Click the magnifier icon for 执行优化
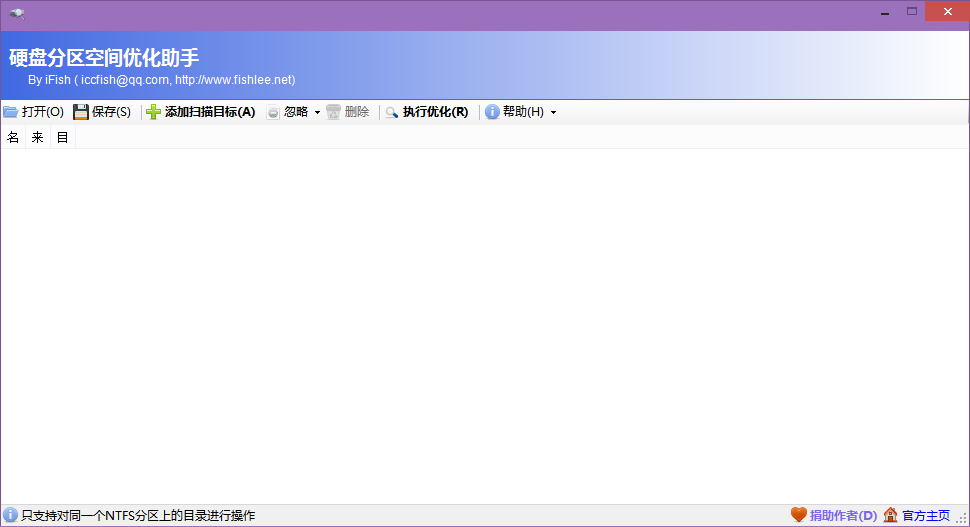The width and height of the screenshot is (970, 527). (x=392, y=113)
